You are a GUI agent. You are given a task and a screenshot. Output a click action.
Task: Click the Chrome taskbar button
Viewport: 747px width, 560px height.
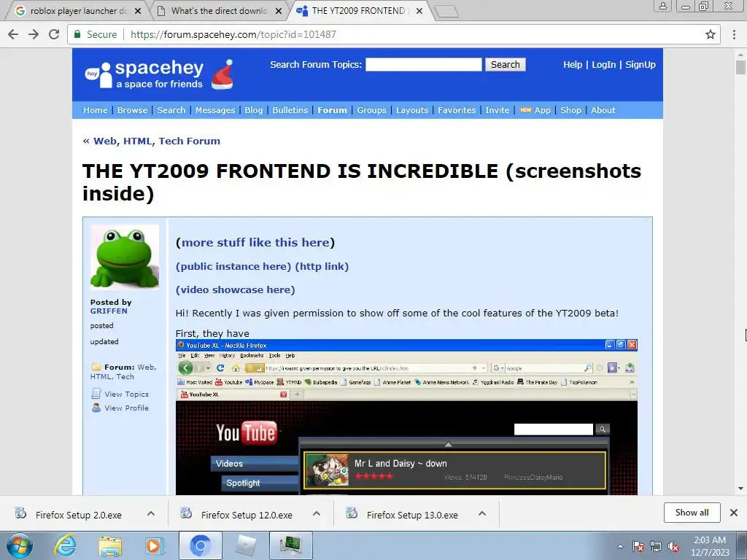pyautogui.click(x=201, y=545)
